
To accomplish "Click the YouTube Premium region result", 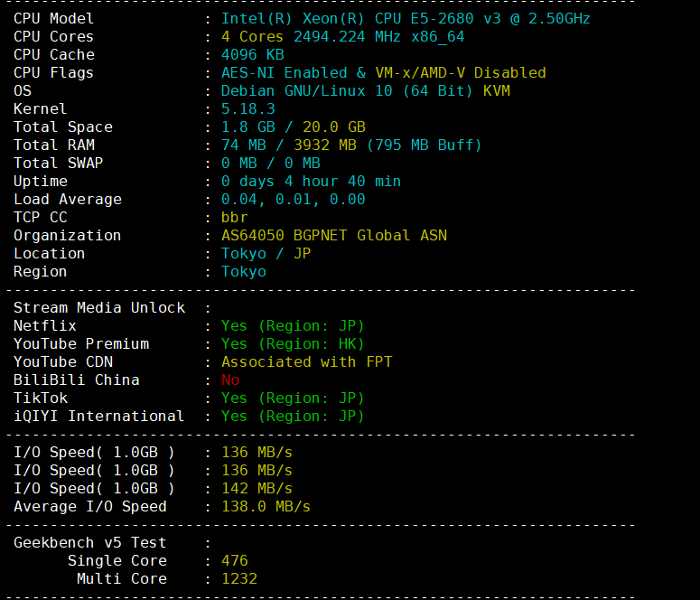I will pos(293,343).
